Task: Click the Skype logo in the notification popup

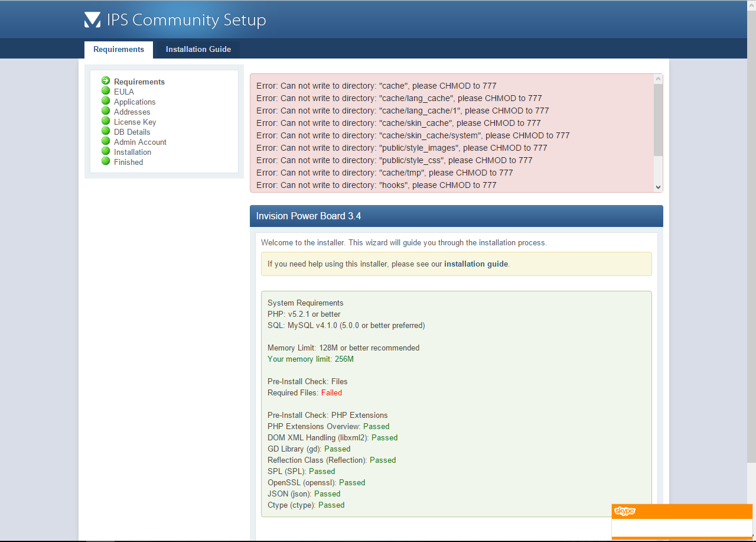Action: tap(625, 511)
